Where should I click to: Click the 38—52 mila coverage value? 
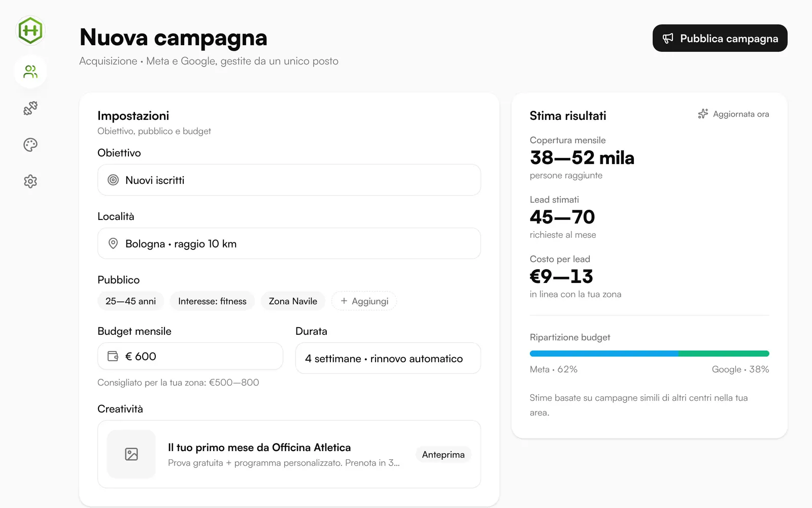click(582, 157)
